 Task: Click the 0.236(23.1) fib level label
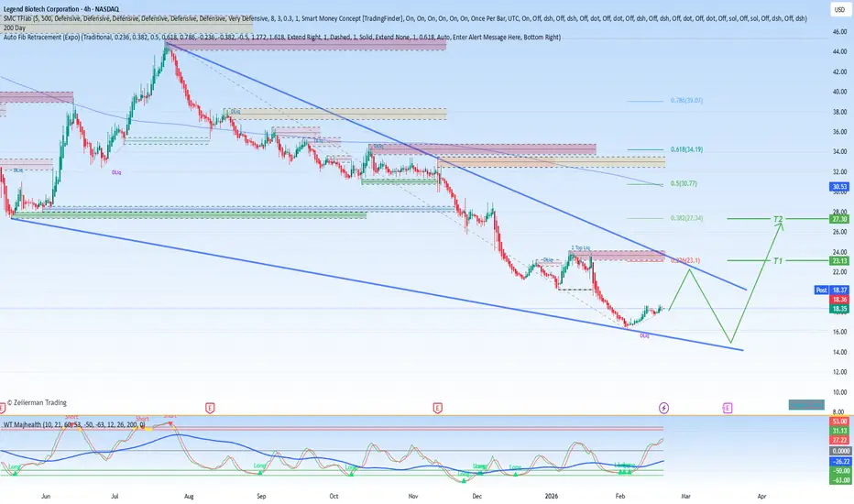[685, 260]
